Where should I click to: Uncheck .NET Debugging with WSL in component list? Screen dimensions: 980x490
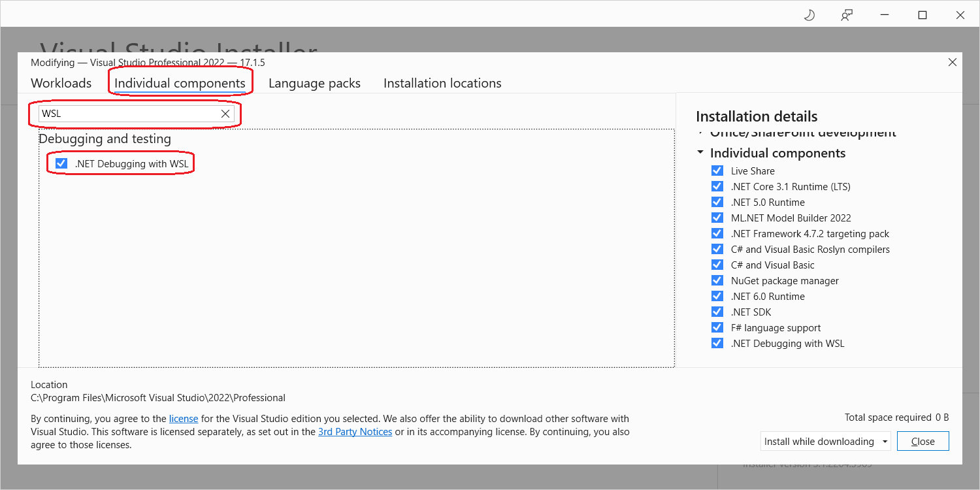pos(61,163)
